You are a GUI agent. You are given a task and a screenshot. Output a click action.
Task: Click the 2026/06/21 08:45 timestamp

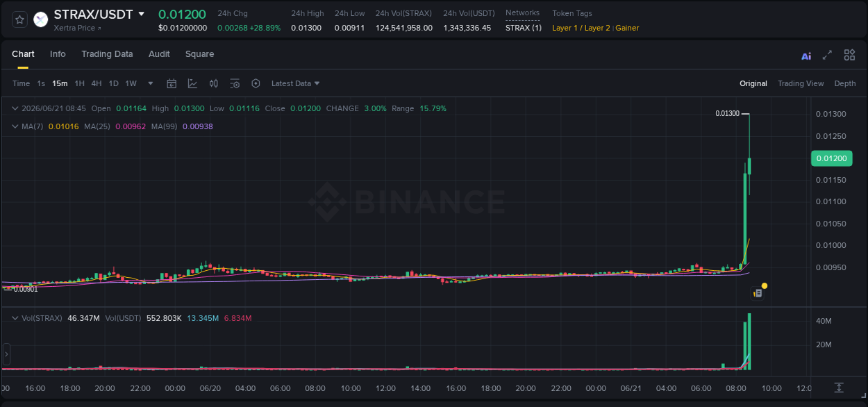53,108
